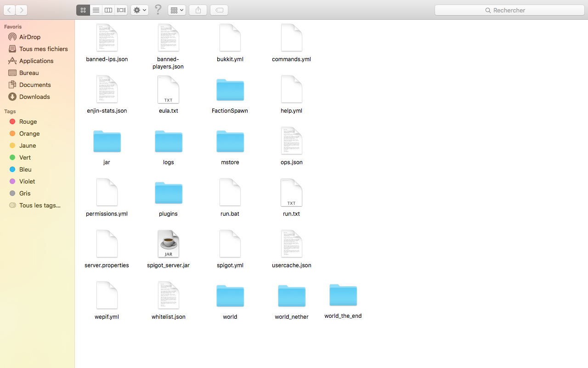588x368 pixels.
Task: Select the logs folder icon
Action: tap(169, 141)
